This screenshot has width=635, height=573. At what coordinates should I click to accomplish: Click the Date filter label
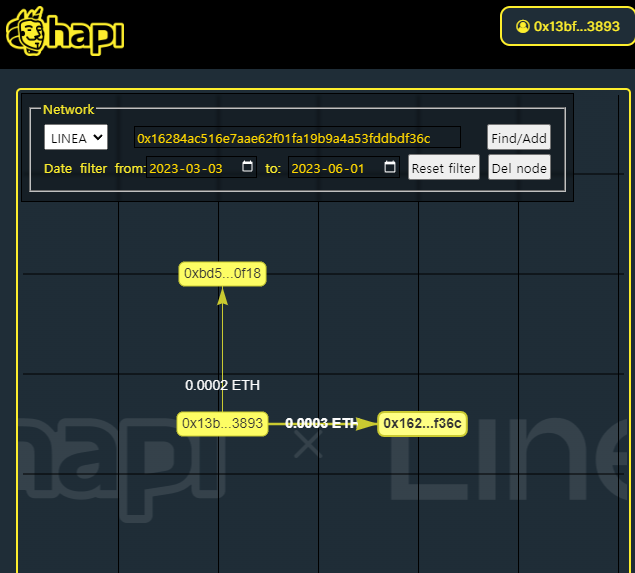75,168
